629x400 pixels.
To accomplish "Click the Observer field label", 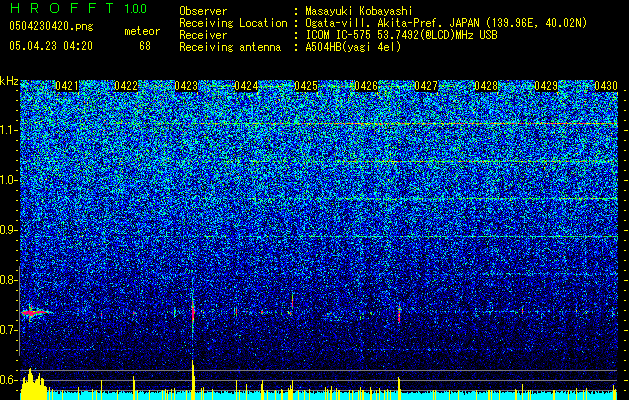I will click(x=203, y=11).
